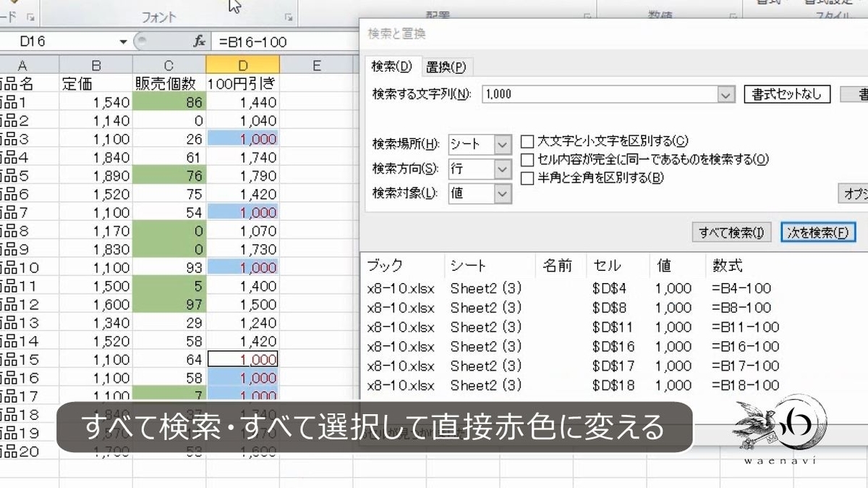Open the 検索方向 dropdown showing 行

click(x=503, y=169)
